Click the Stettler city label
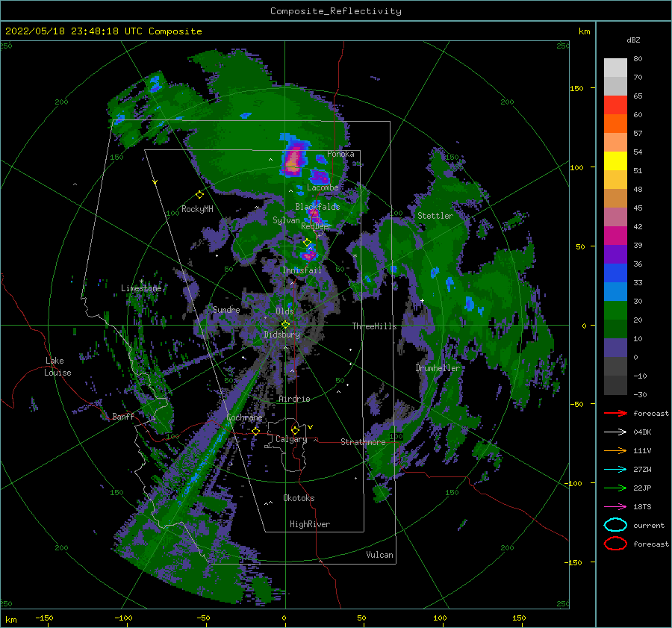672x628 pixels. (x=435, y=216)
